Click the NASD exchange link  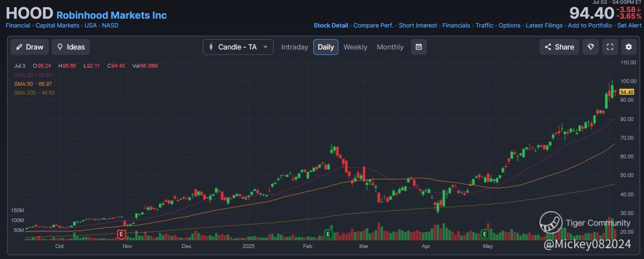(x=110, y=25)
